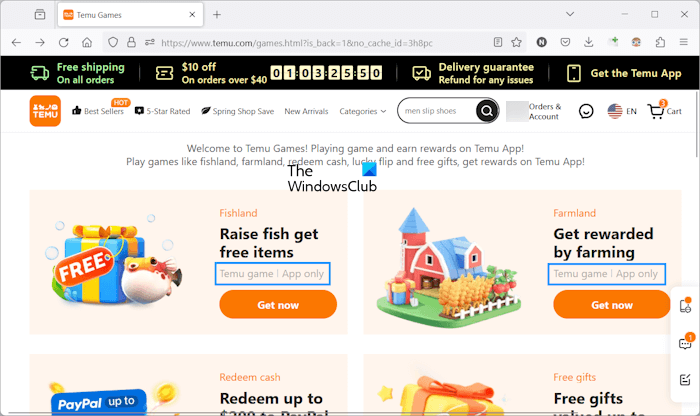Image resolution: width=700 pixels, height=416 pixels.
Task: Click Get now for Fishland
Action: click(278, 305)
